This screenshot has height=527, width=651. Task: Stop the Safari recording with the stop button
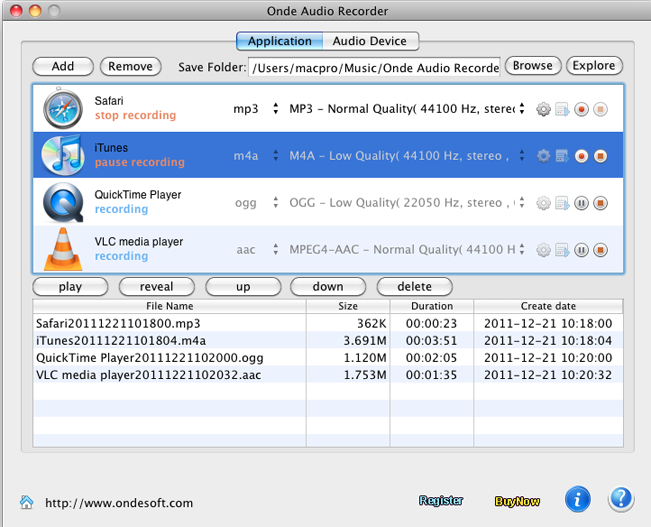(600, 110)
